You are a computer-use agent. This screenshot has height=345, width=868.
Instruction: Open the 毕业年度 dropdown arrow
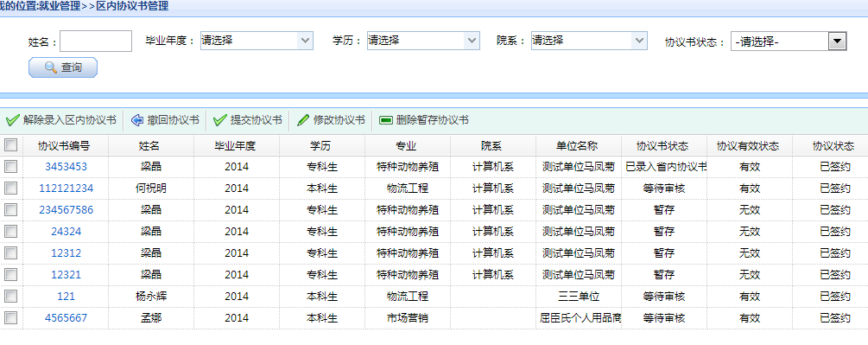[305, 41]
